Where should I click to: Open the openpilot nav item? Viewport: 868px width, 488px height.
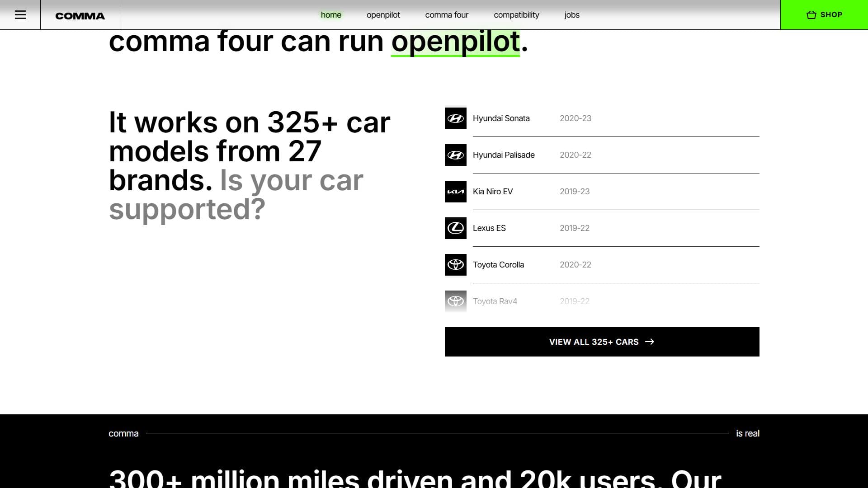click(383, 15)
